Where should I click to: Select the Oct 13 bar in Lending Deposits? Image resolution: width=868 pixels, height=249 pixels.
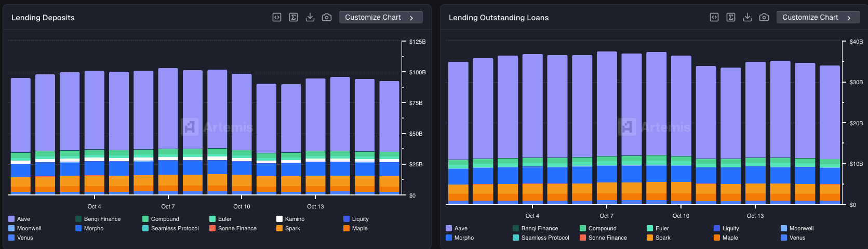(315, 136)
